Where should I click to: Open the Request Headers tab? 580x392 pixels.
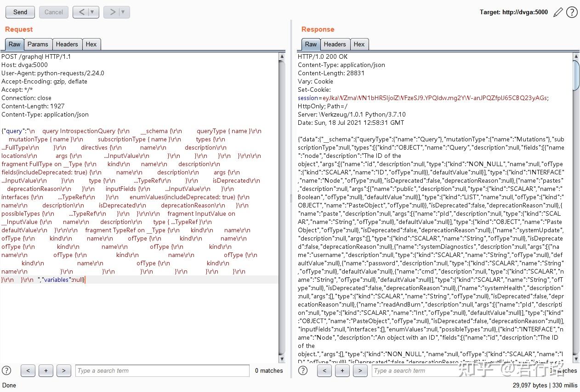[67, 44]
